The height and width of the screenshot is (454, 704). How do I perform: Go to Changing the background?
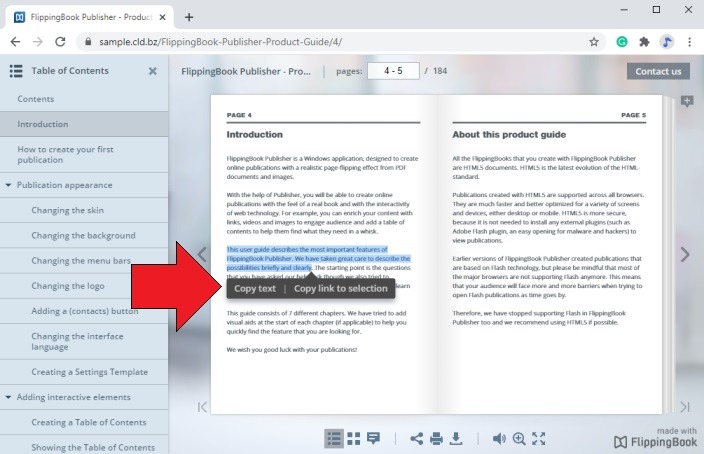pos(84,235)
